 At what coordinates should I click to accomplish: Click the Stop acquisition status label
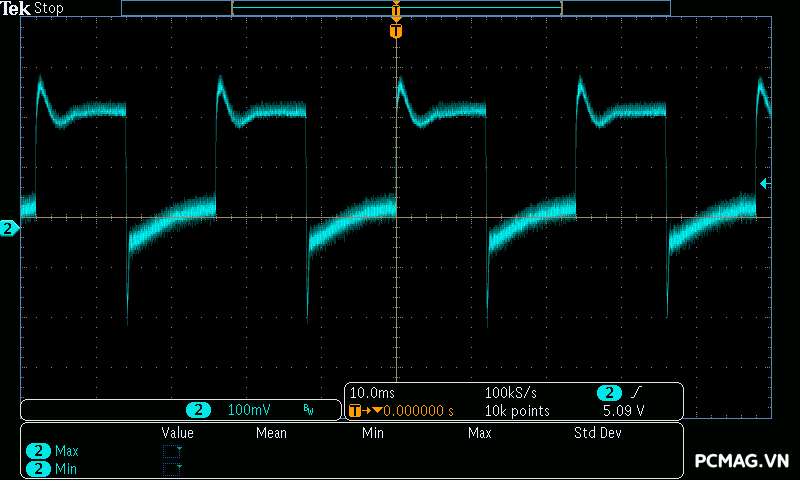tap(49, 8)
